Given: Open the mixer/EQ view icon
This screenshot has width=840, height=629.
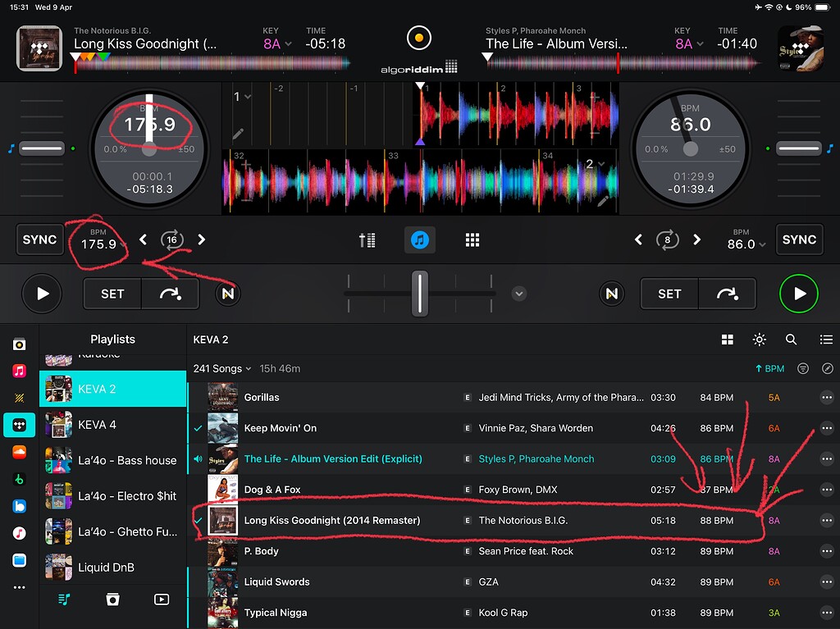Looking at the screenshot, I should coord(367,239).
